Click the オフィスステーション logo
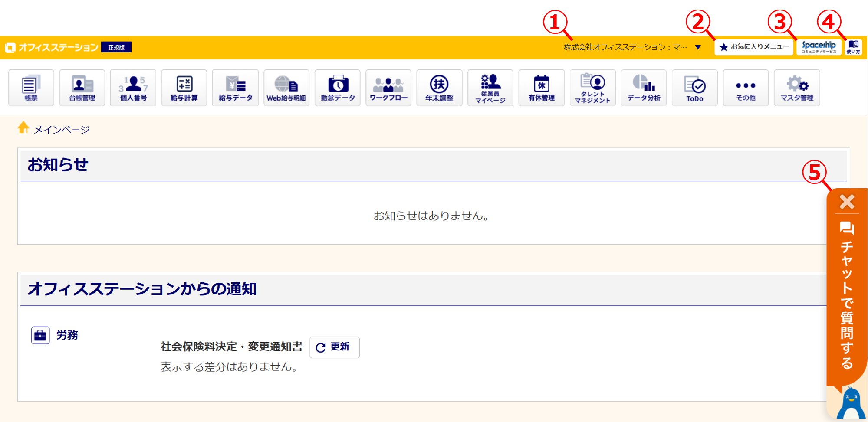The image size is (868, 422). (52, 47)
